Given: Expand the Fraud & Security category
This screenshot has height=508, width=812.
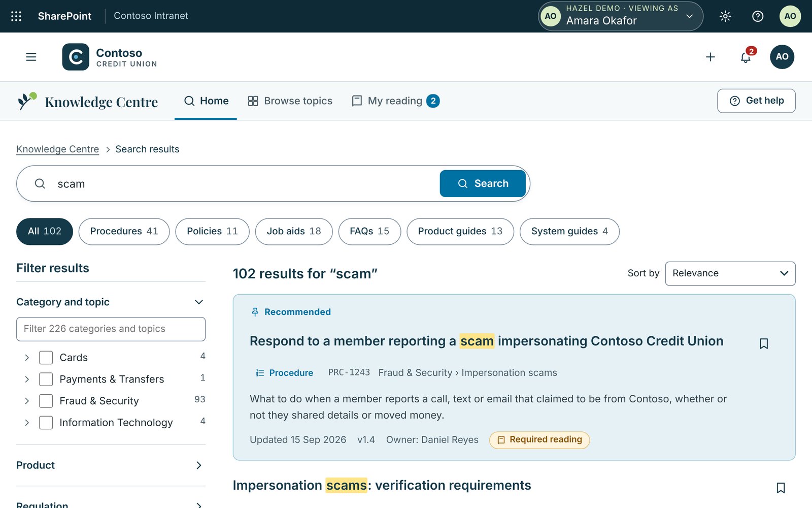Looking at the screenshot, I should pos(27,401).
